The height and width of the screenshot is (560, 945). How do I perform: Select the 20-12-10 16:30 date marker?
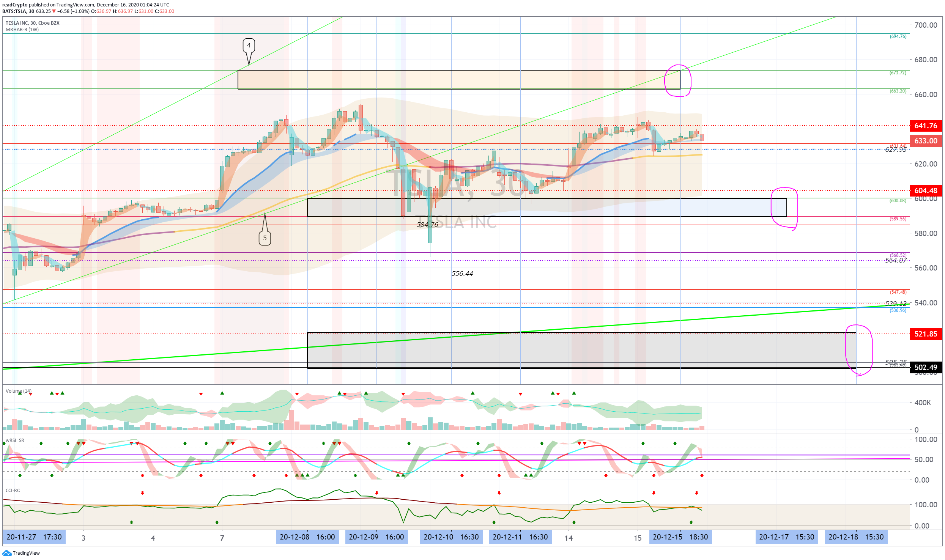451,537
